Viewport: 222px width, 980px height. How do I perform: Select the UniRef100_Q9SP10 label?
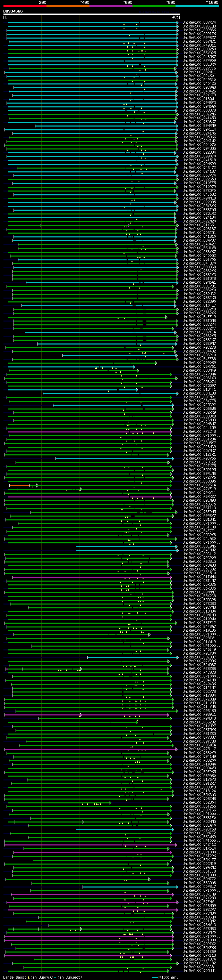click(199, 355)
